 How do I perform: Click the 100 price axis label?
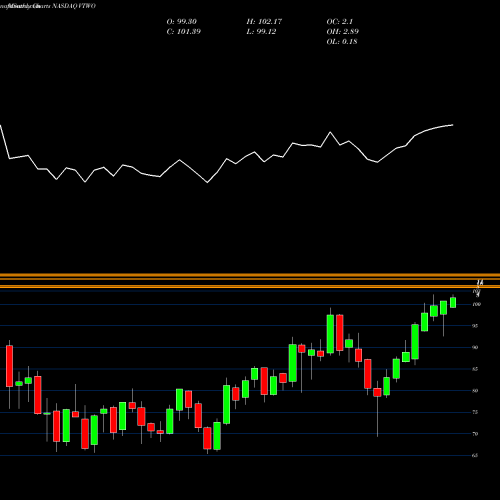coord(477,304)
